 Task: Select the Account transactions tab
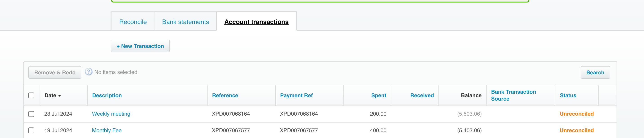pos(256,22)
